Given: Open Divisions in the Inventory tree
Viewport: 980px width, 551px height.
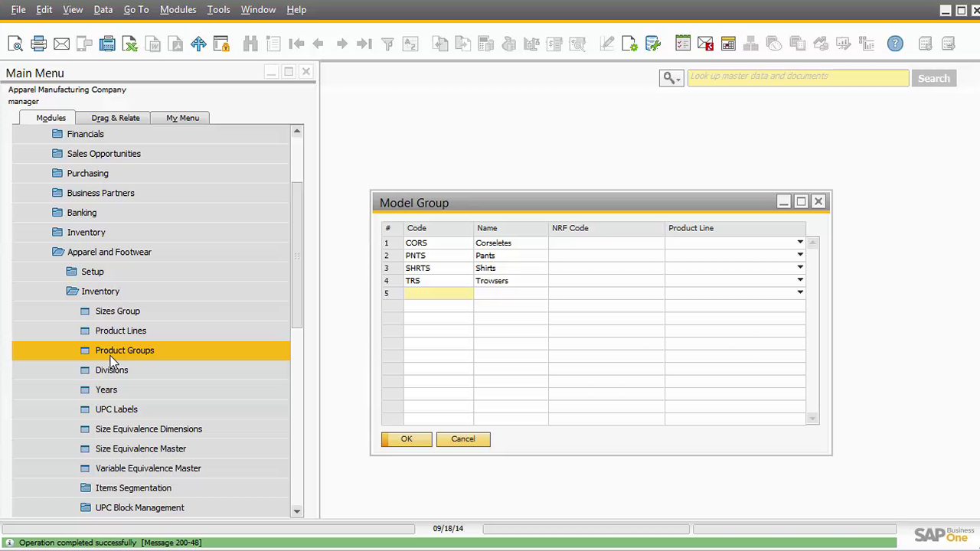Looking at the screenshot, I should click(x=112, y=370).
